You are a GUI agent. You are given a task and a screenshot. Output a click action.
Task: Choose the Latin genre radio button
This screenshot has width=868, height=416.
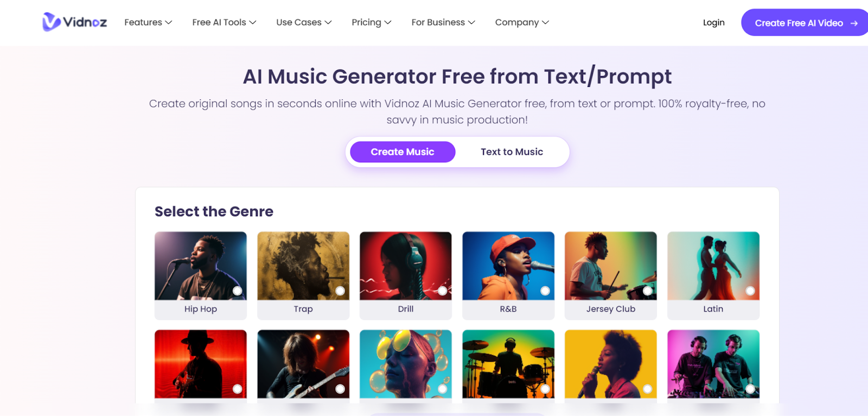click(750, 291)
